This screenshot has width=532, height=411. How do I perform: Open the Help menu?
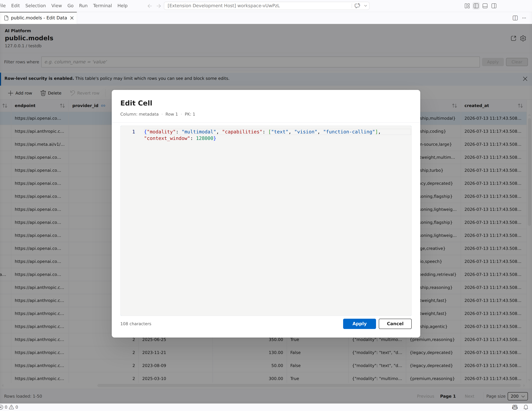[x=122, y=6]
